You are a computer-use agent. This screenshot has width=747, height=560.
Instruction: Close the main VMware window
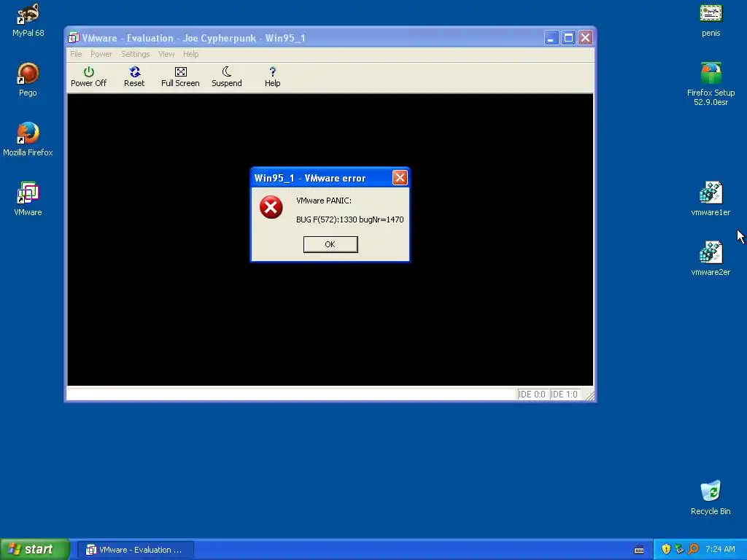(586, 38)
